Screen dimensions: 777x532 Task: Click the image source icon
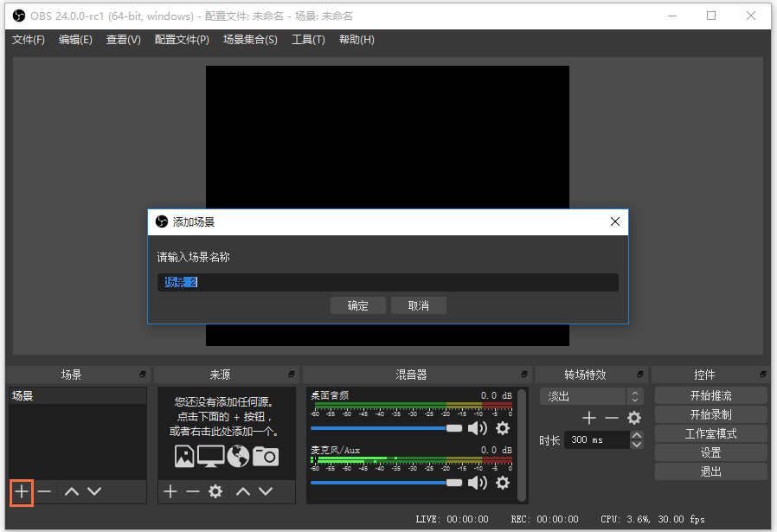tap(184, 456)
